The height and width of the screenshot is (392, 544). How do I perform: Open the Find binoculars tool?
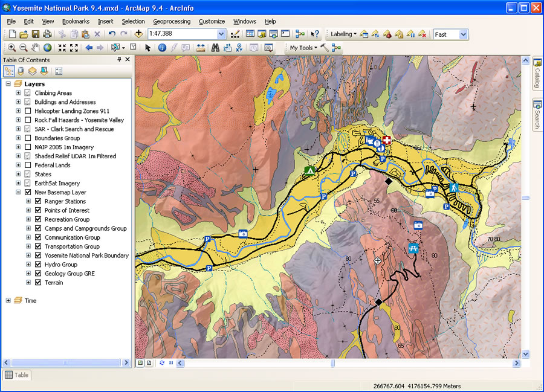[215, 48]
